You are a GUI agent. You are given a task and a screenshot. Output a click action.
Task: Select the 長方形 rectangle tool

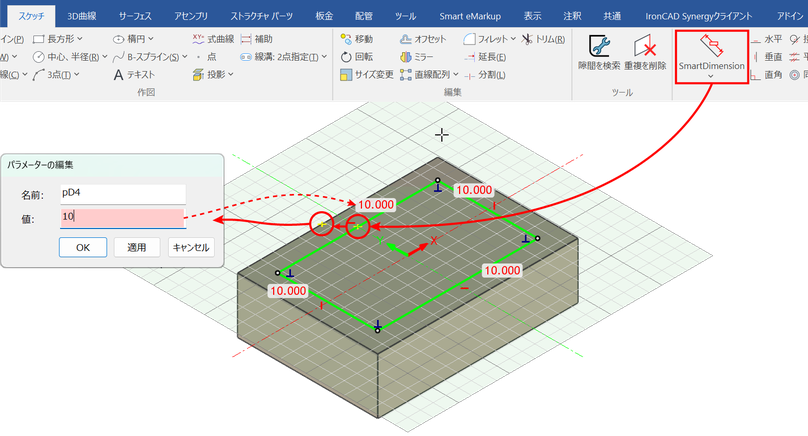click(x=54, y=39)
